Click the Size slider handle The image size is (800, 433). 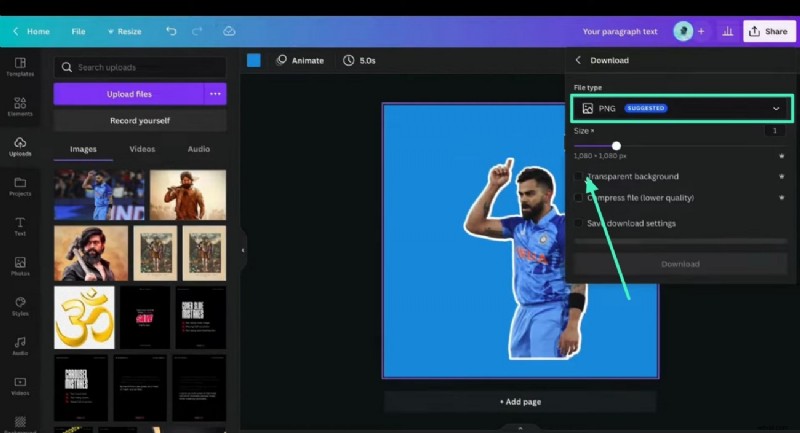pyautogui.click(x=616, y=146)
